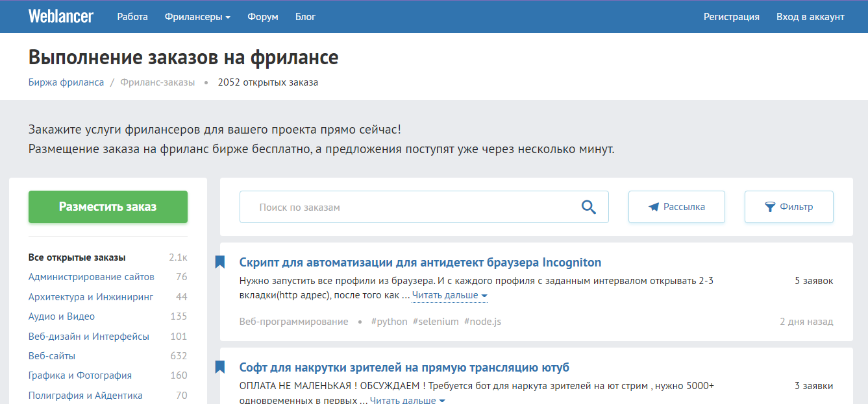This screenshot has height=404, width=868.
Task: Expand the Фрилансеры dropdown menu
Action: tap(198, 17)
